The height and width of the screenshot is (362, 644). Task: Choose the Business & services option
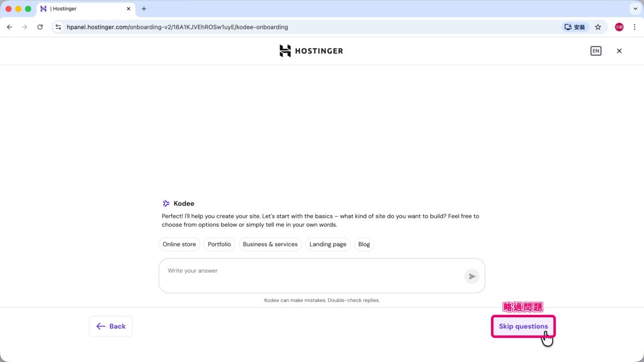click(270, 244)
